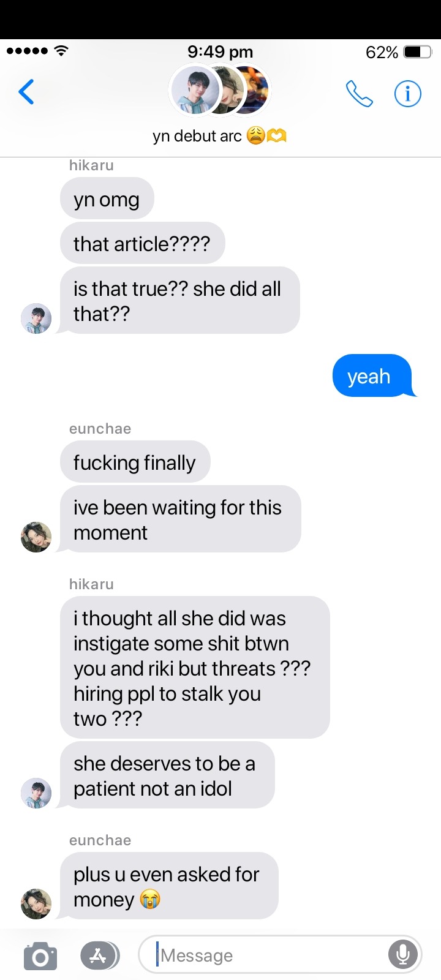Tap the "yn omg" message bubble

pos(107,198)
